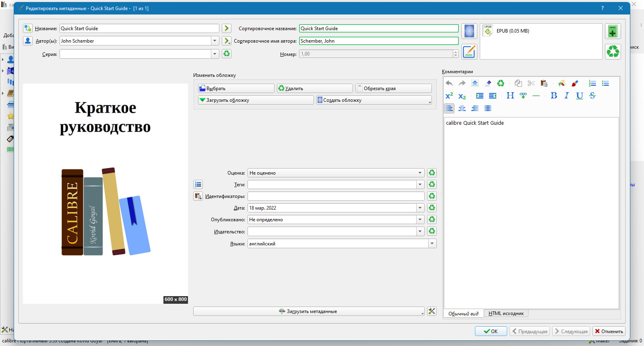Viewport: 644px width, 346px height.
Task: Toggle bold formatting in comments
Action: pos(554,96)
